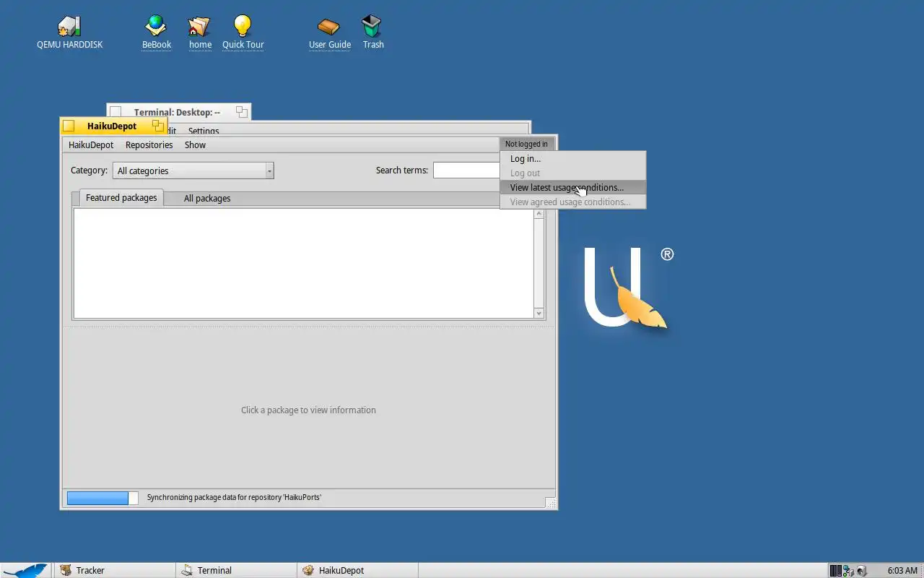Switch to the Featured packages tab

tap(121, 197)
